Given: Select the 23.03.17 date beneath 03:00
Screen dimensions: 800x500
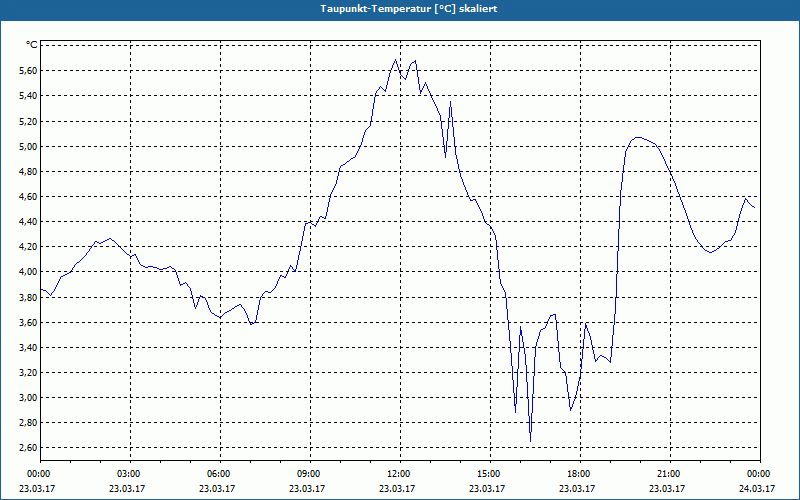Looking at the screenshot, I should 127,488.
